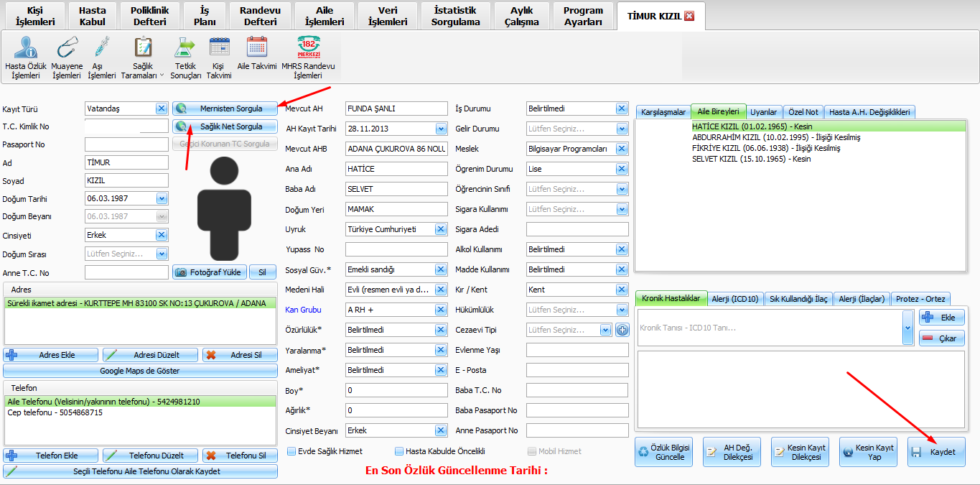Open the Kronik Tanısı ICD10 dropdown

coord(907,328)
